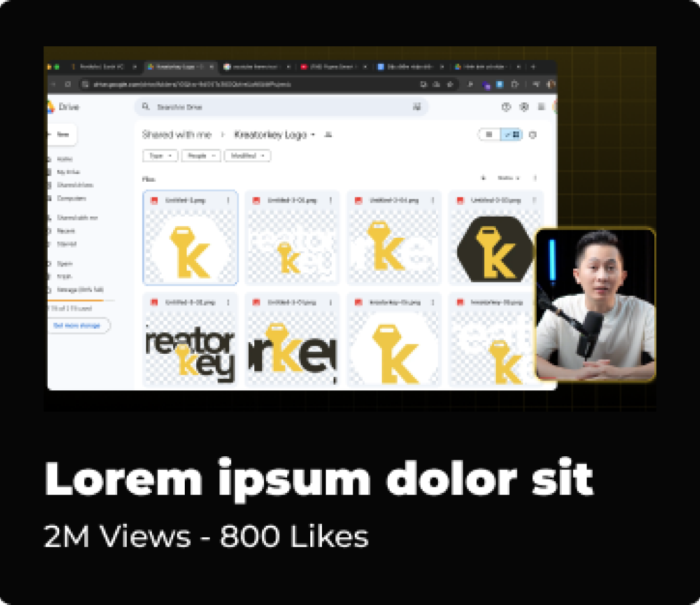Click shared-people icon beside Kreatorkey Logo
Viewport: 700px width, 605px height.
(328, 134)
